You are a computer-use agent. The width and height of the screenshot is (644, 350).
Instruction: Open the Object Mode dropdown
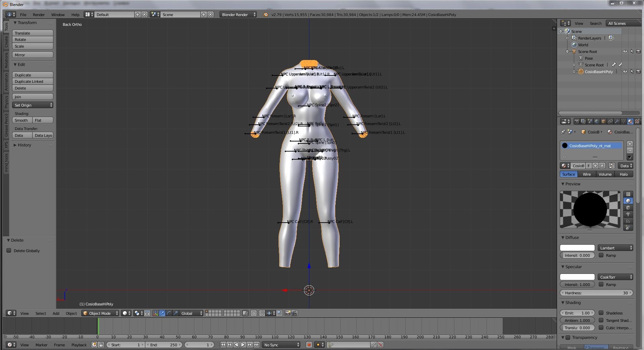(x=100, y=313)
